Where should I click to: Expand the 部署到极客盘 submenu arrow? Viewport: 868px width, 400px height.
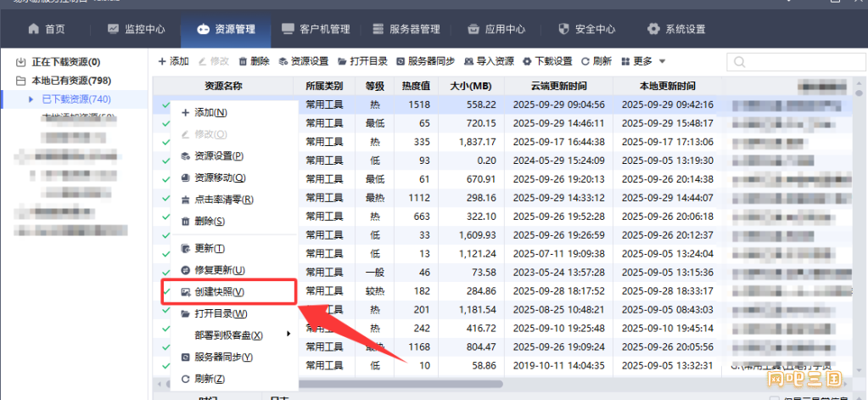tap(288, 335)
